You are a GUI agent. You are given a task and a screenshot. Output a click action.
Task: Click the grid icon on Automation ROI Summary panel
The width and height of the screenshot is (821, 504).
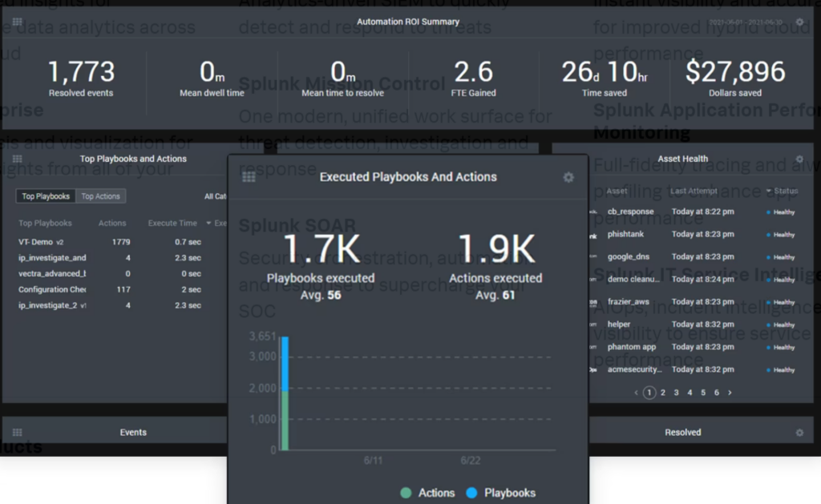(16, 22)
